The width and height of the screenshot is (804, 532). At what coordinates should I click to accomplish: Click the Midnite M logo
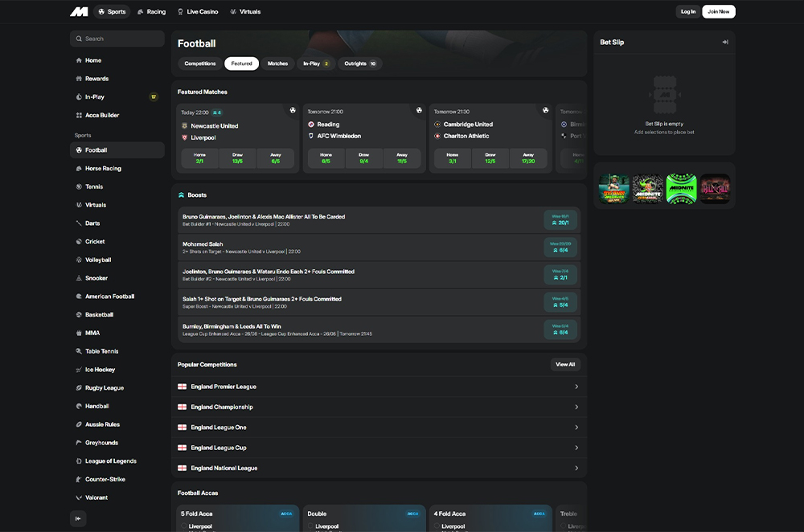pyautogui.click(x=79, y=12)
